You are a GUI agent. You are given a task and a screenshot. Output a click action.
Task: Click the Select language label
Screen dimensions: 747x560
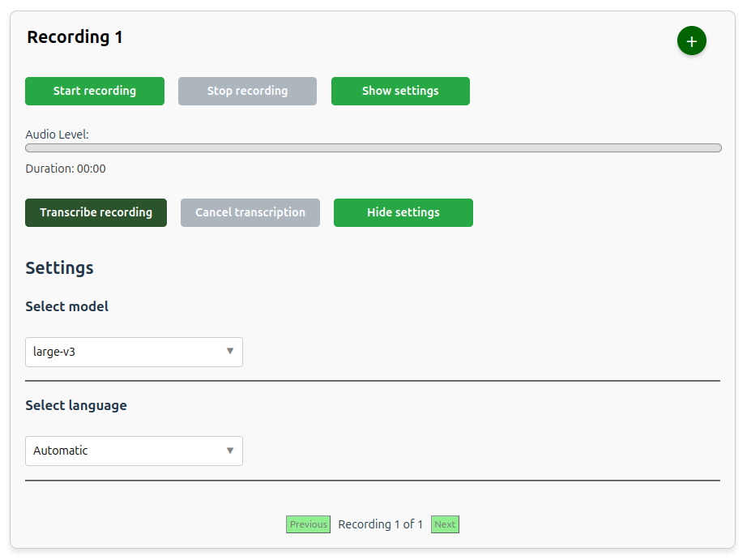point(76,405)
